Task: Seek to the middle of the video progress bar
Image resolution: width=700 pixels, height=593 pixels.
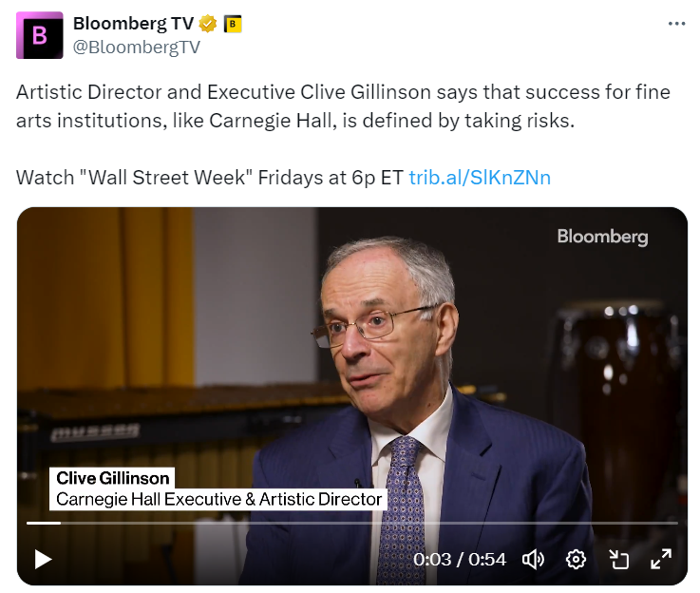Action: click(351, 523)
